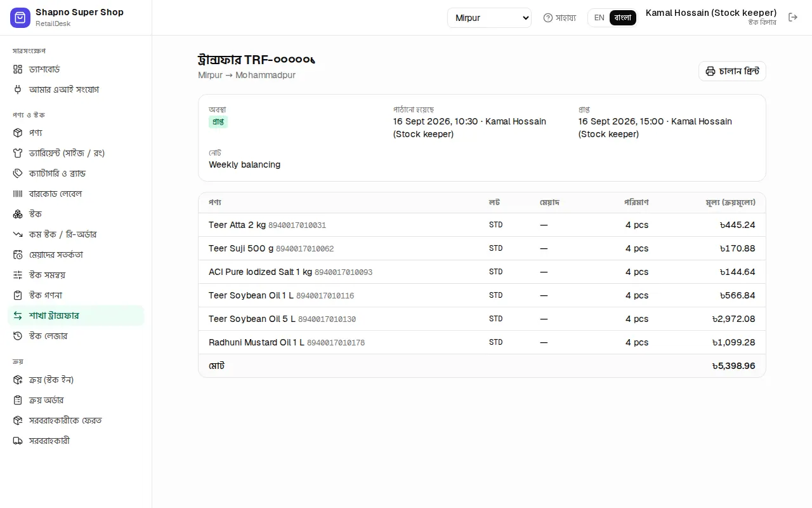Image resolution: width=812 pixels, height=508 pixels.
Task: Click the calendar-clock icon for মেয়াদের সতর্কতা
Action: coord(18,255)
